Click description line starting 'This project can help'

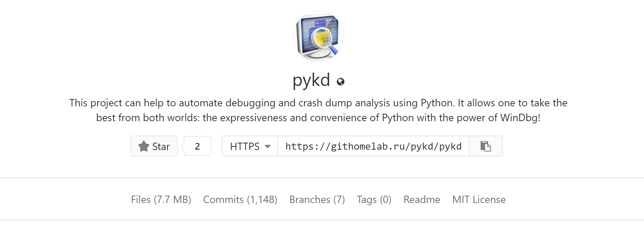[318, 103]
